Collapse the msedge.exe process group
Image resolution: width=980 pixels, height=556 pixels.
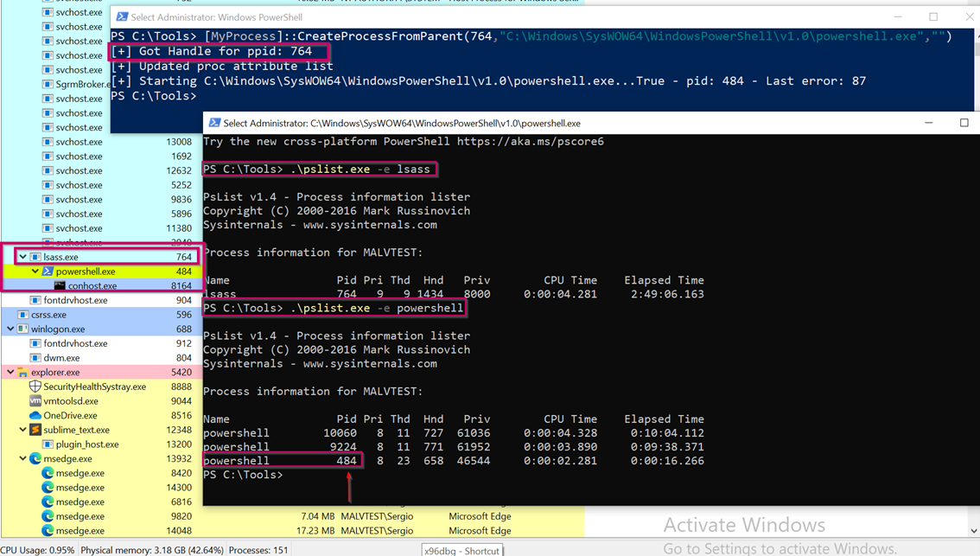(x=22, y=459)
